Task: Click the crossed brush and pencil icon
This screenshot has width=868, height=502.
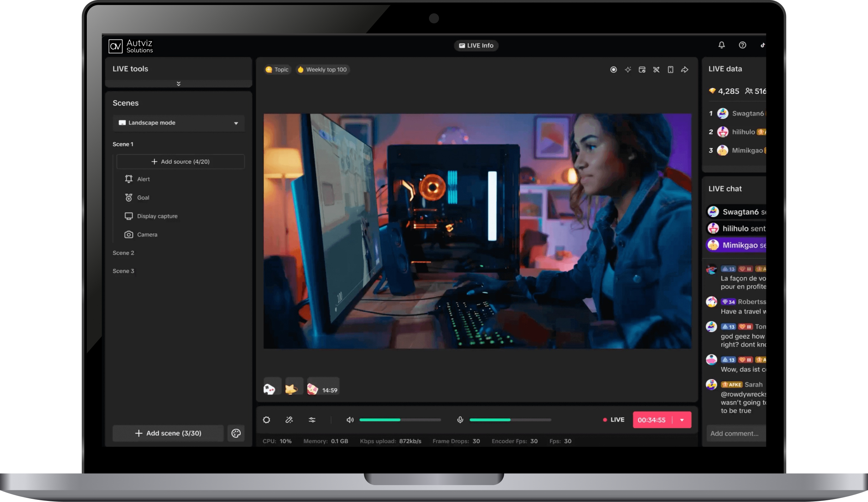Action: (656, 70)
